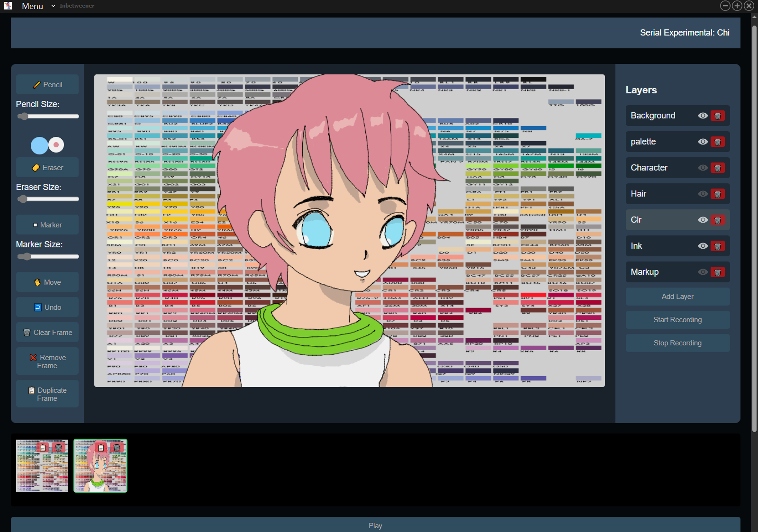The width and height of the screenshot is (758, 532).
Task: Show the Hair layer
Action: (703, 194)
